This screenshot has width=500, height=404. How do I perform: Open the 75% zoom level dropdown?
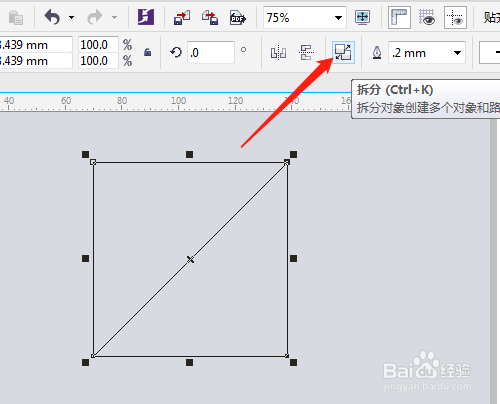coord(338,18)
